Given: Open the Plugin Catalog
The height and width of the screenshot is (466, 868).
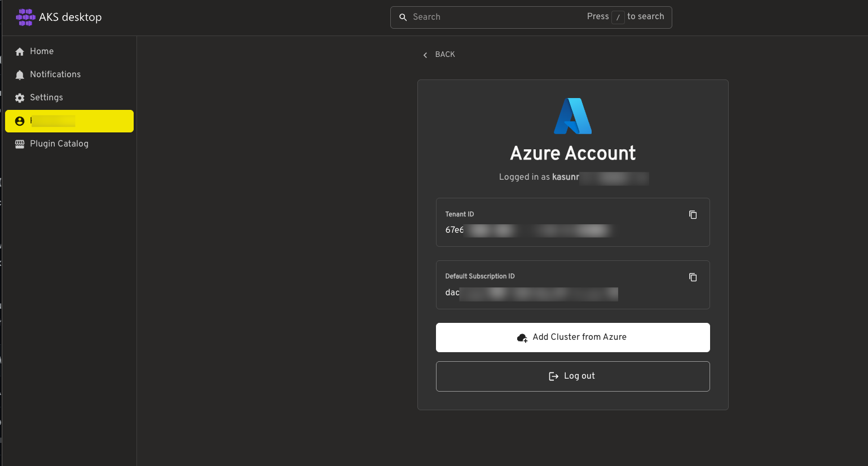Looking at the screenshot, I should click(69, 144).
